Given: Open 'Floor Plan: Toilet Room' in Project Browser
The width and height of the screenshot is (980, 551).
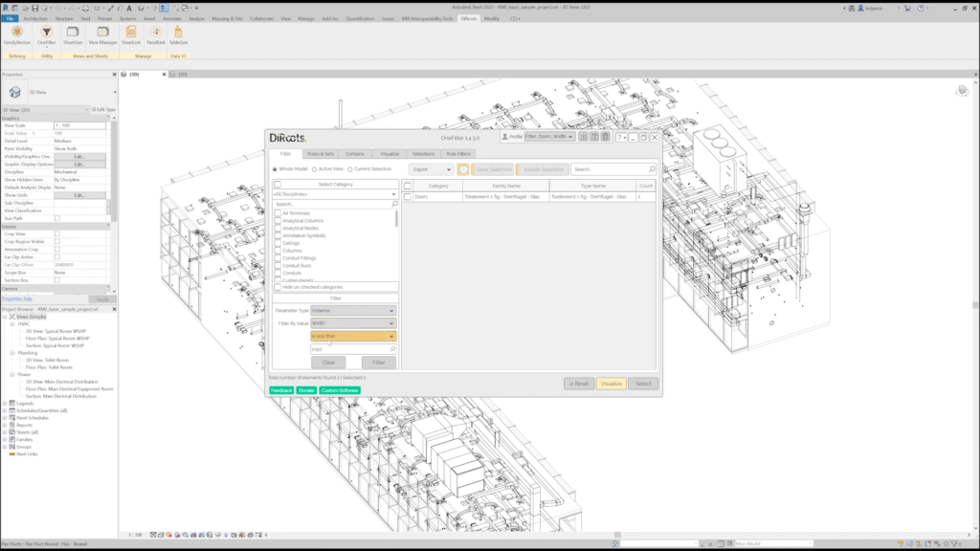Looking at the screenshot, I should click(x=49, y=367).
